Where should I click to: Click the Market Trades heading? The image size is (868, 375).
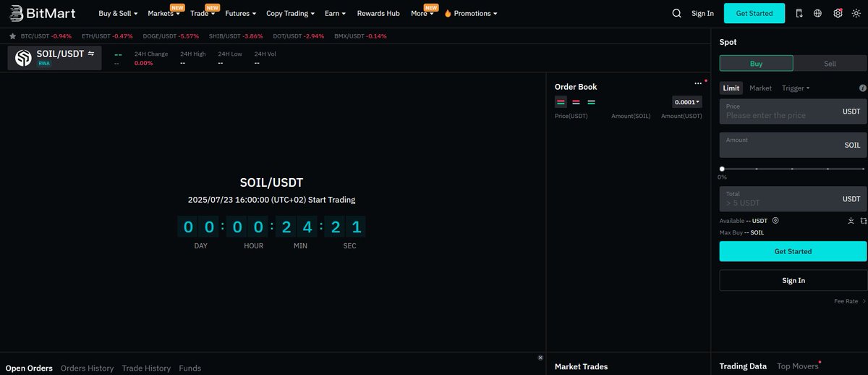point(581,366)
